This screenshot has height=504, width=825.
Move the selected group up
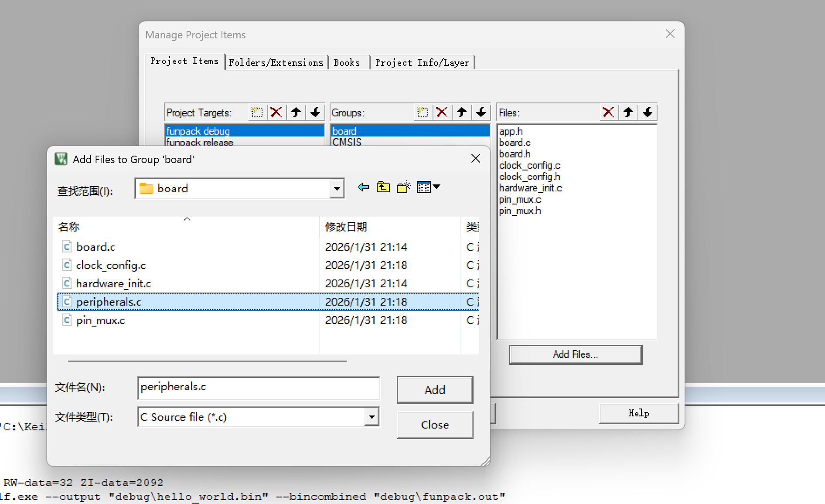(462, 112)
